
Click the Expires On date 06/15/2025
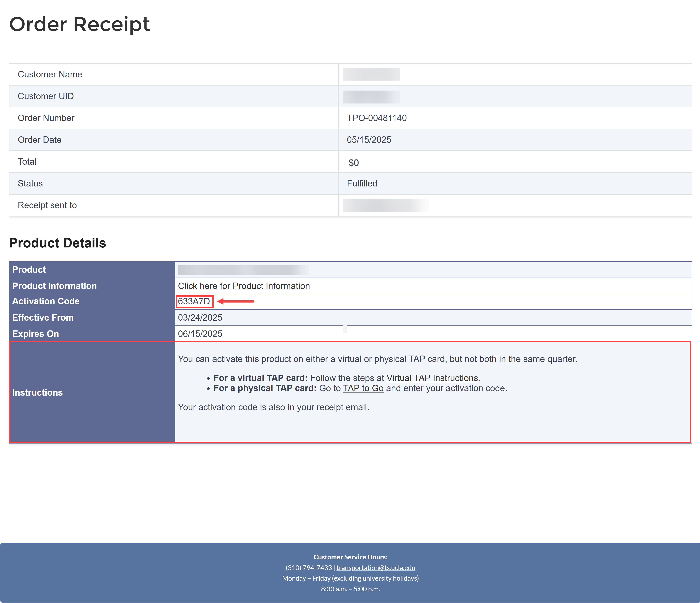(200, 334)
